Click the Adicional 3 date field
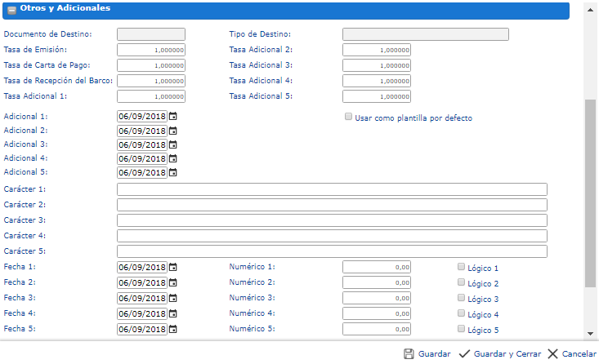Screen dimensions: 599x364 point(142,144)
